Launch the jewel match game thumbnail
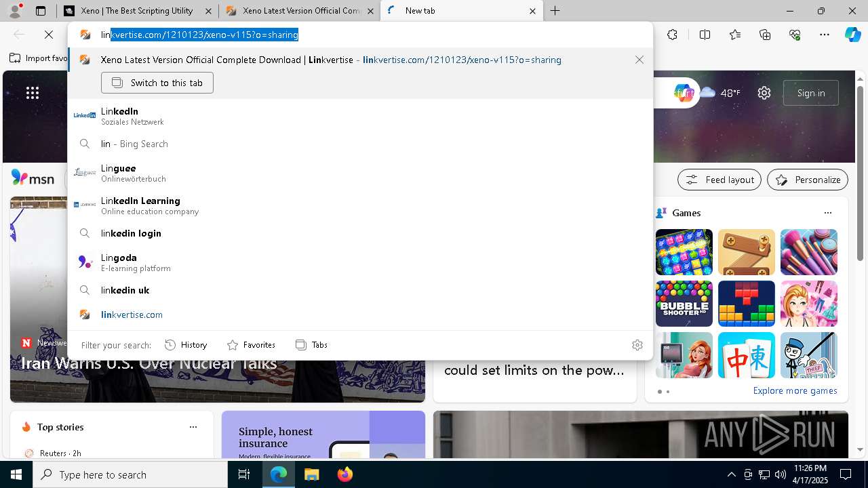Image resolution: width=868 pixels, height=488 pixels. tap(684, 252)
